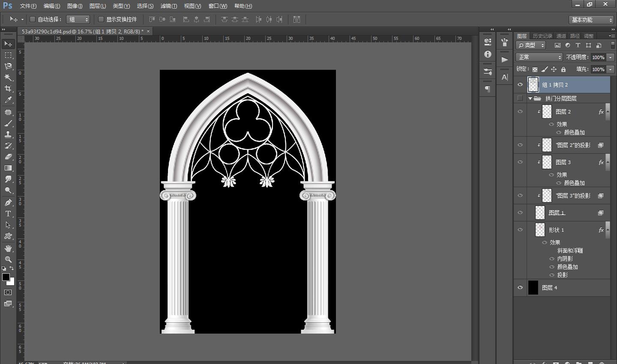The width and height of the screenshot is (617, 364).
Task: Switch to the 历史记录 tab
Action: (x=542, y=36)
